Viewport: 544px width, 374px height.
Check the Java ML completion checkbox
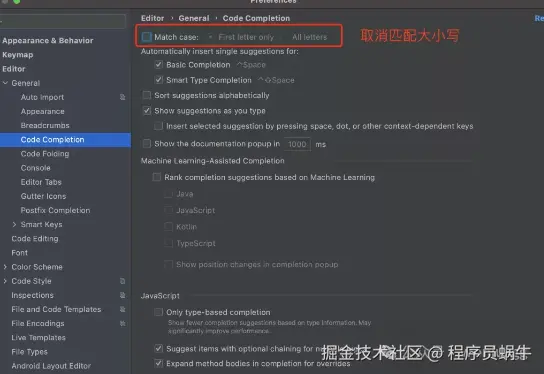pos(169,194)
